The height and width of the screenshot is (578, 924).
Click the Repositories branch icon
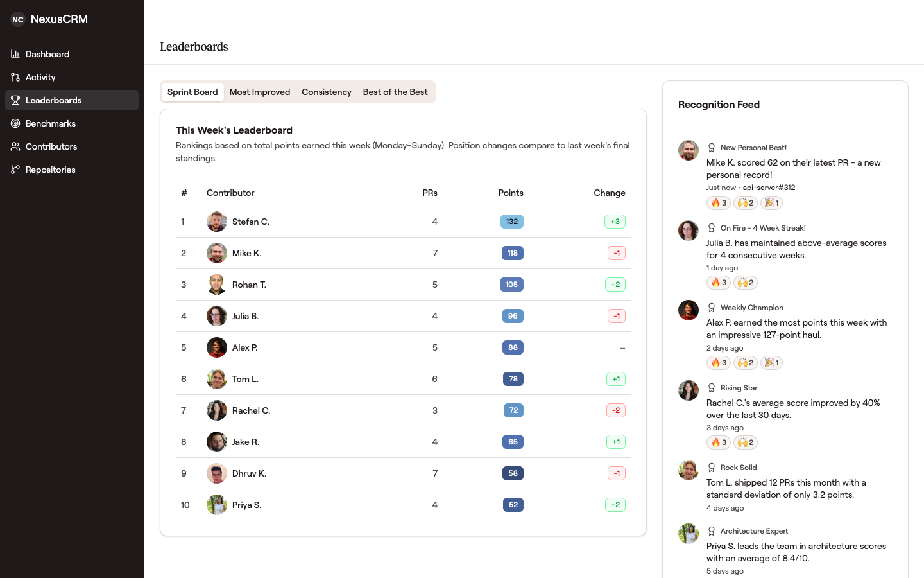(x=15, y=170)
